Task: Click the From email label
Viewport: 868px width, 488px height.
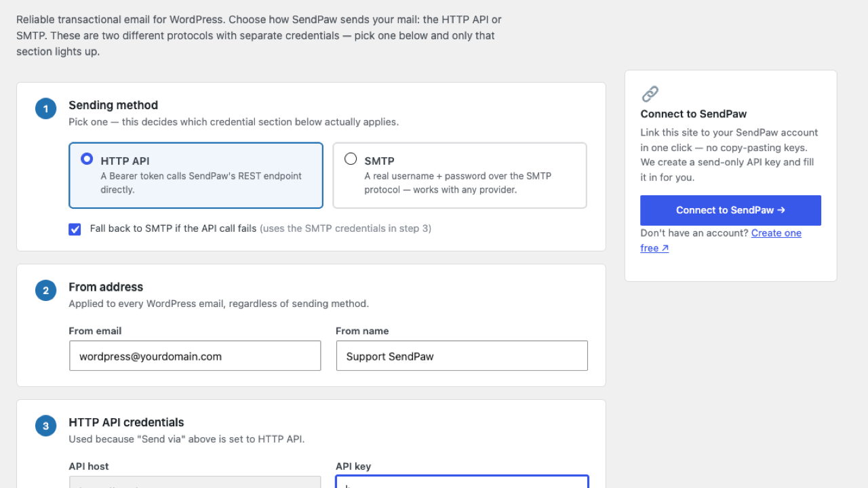Action: coord(95,331)
